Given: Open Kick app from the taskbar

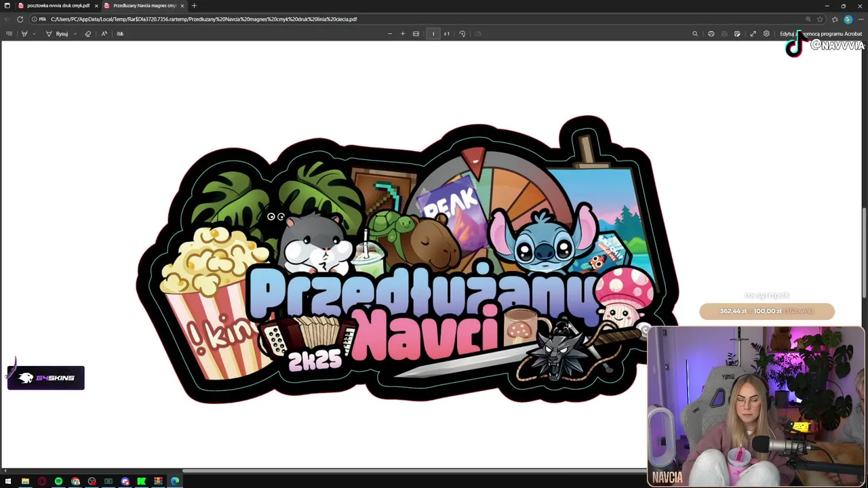Looking at the screenshot, I should (142, 481).
